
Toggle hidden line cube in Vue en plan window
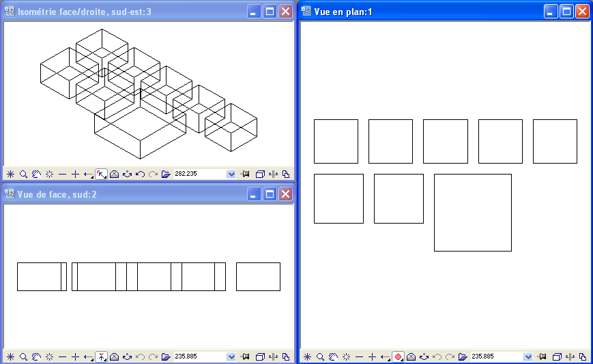tap(557, 357)
